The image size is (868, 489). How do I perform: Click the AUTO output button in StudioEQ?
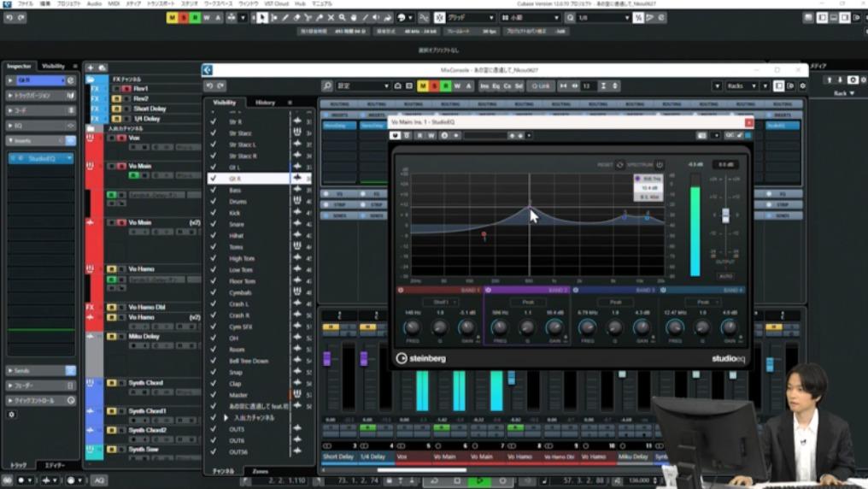tap(725, 276)
